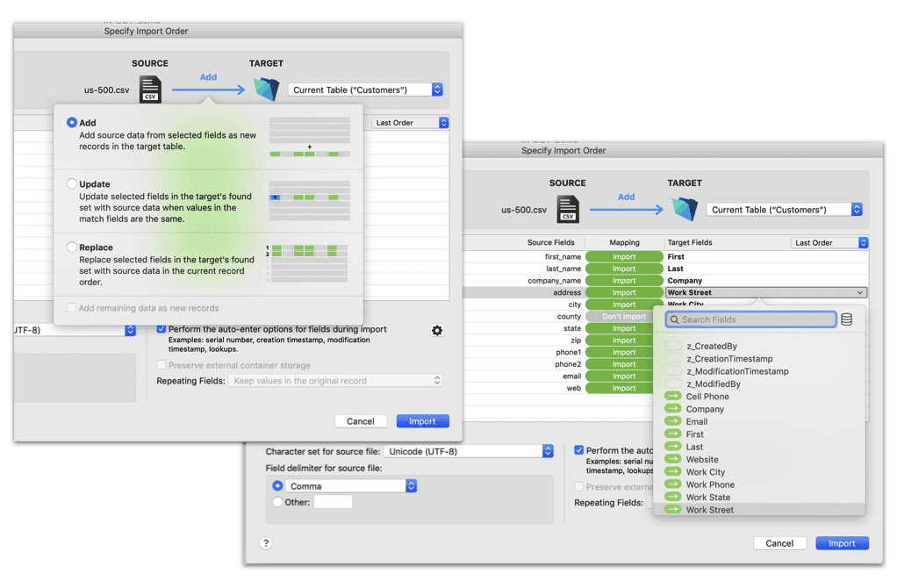
Task: Click the green arrow icon beside Work Phone
Action: 672,484
